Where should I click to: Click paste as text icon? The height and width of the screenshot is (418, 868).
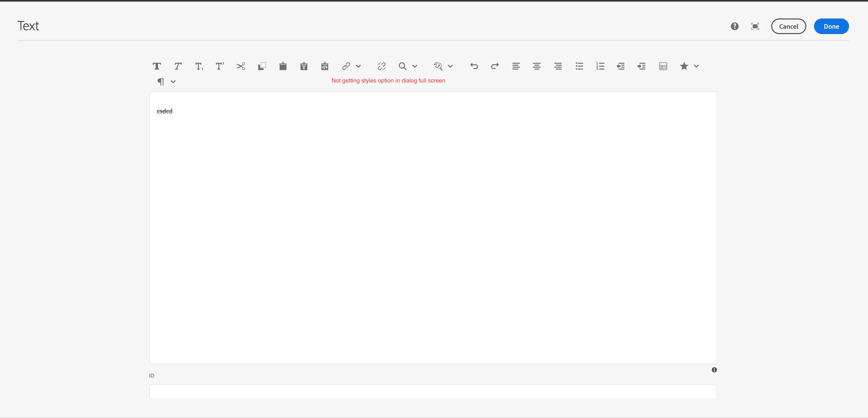point(304,66)
